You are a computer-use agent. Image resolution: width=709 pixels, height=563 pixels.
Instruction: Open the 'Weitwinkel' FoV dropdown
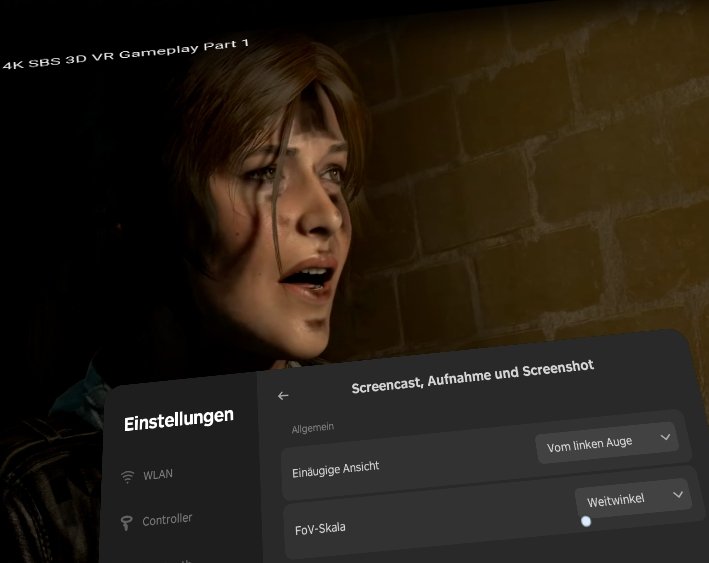633,499
